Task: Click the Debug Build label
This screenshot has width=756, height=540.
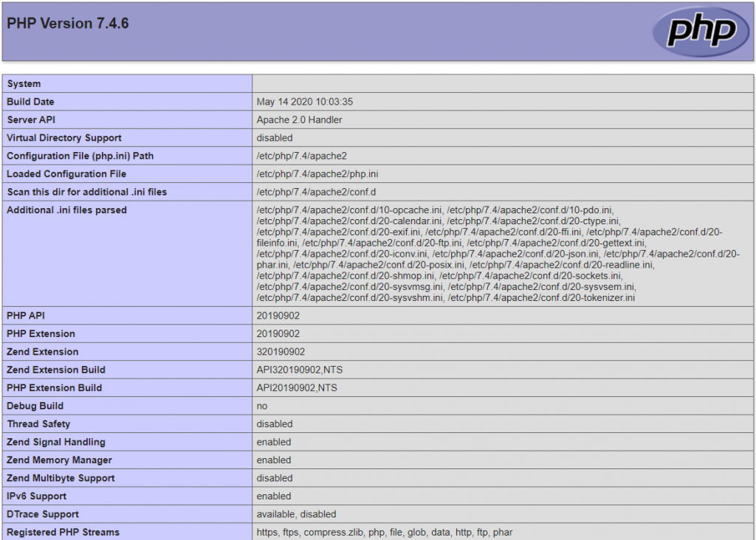Action: [x=35, y=406]
